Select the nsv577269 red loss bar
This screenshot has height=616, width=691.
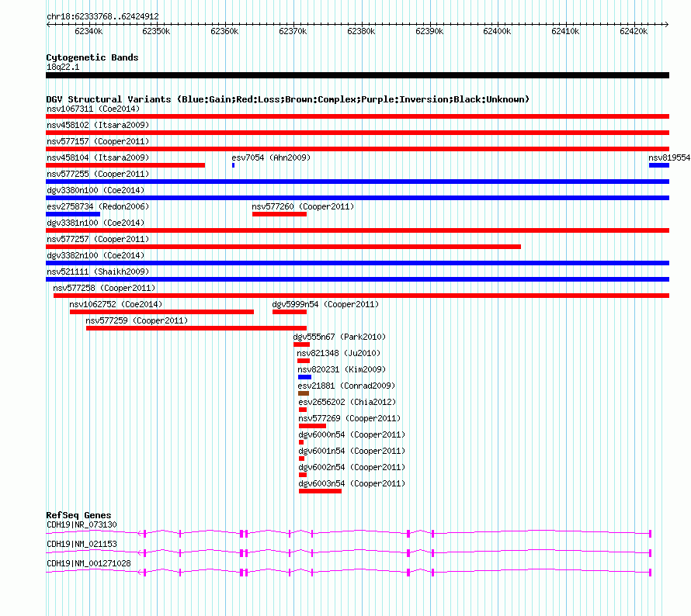312,426
